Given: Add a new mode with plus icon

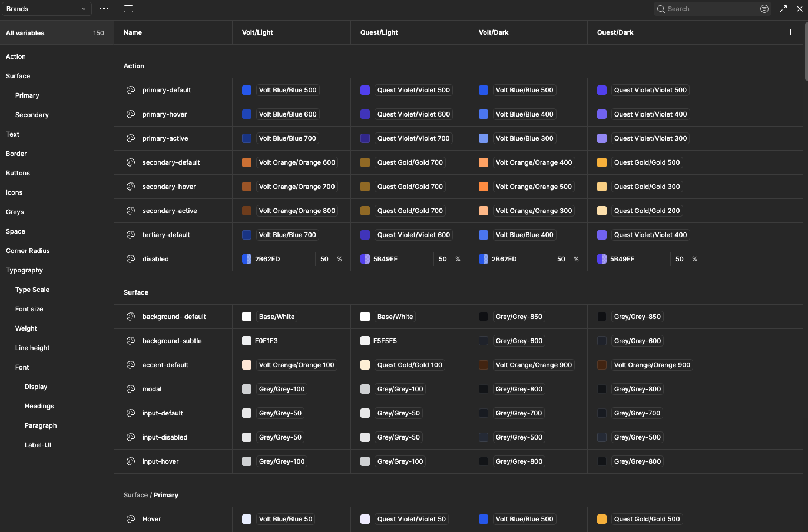Looking at the screenshot, I should [x=790, y=32].
